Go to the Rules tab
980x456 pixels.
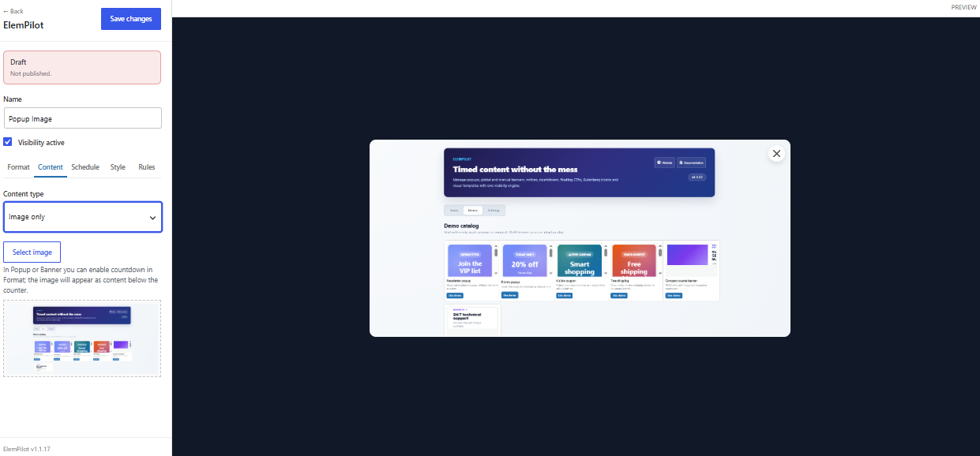(147, 167)
